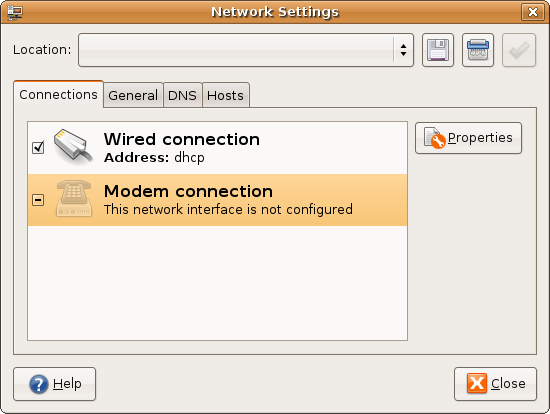Image resolution: width=550 pixels, height=414 pixels.
Task: Click the greyed-out checkmark apply icon
Action: tap(519, 50)
